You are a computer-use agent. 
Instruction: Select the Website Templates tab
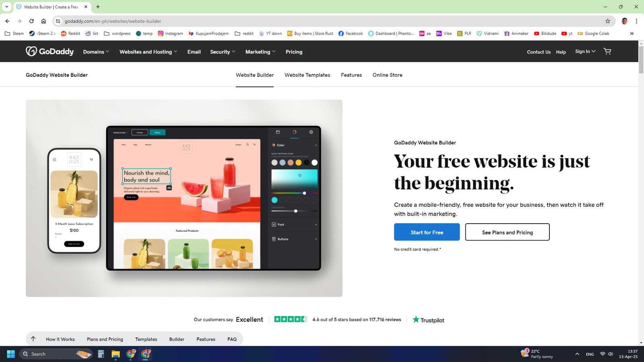(307, 75)
